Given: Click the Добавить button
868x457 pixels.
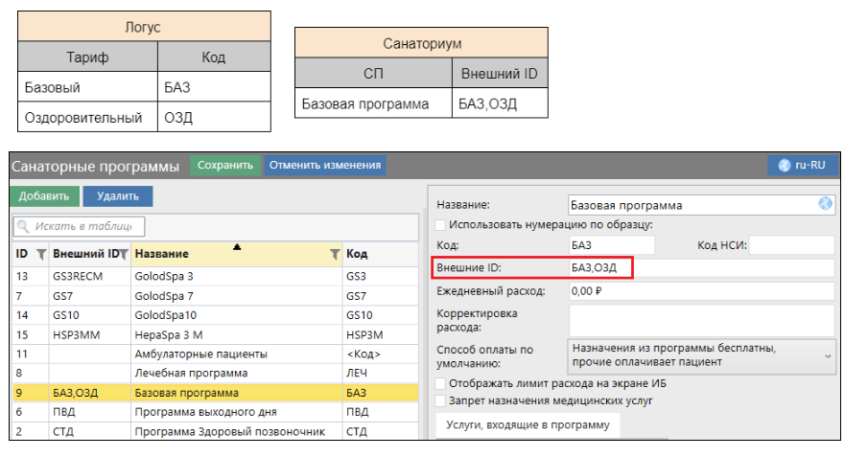Looking at the screenshot, I should (x=43, y=196).
